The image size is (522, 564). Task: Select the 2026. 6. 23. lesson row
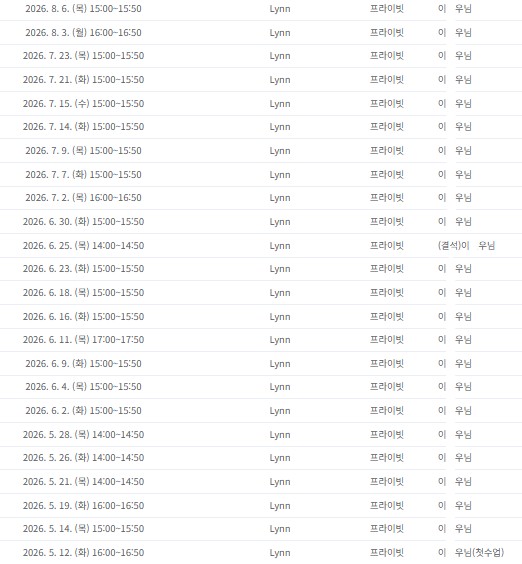click(x=261, y=269)
